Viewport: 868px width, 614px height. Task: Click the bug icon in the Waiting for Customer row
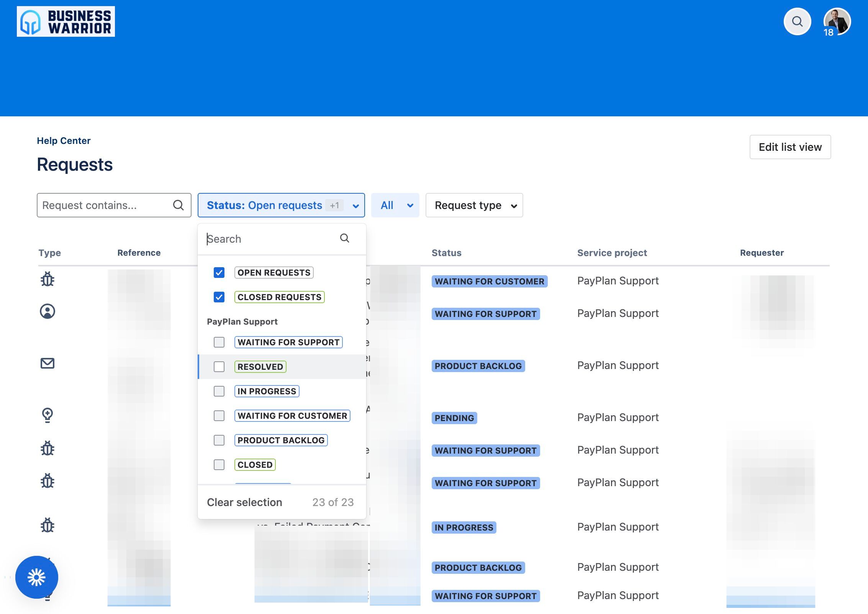(47, 279)
